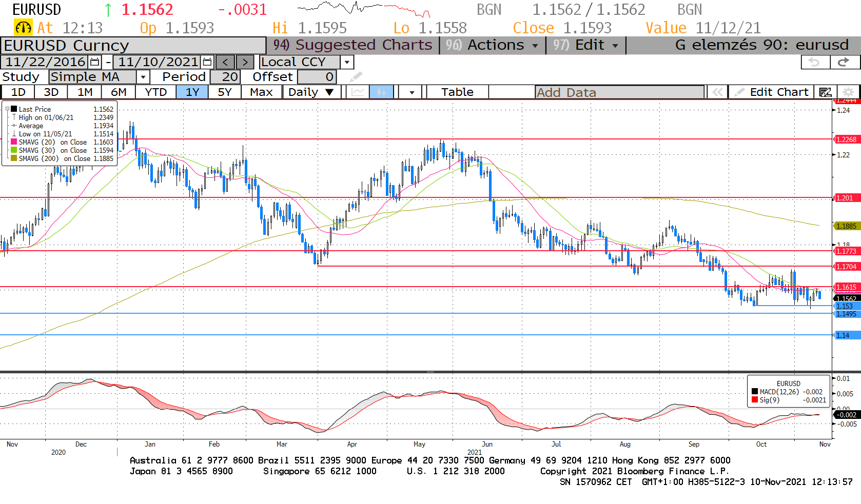Image resolution: width=861 pixels, height=504 pixels.
Task: Click the Period value field
Action: click(224, 77)
